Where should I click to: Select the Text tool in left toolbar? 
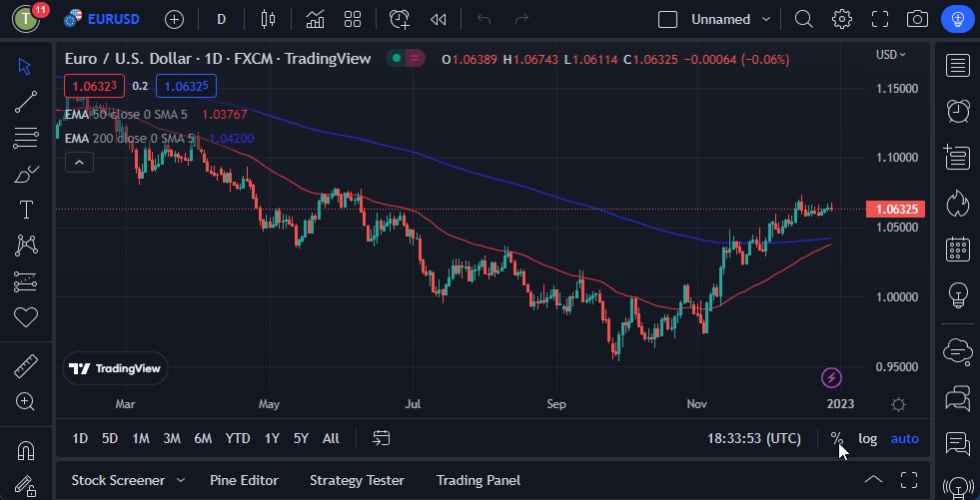pyautogui.click(x=26, y=210)
